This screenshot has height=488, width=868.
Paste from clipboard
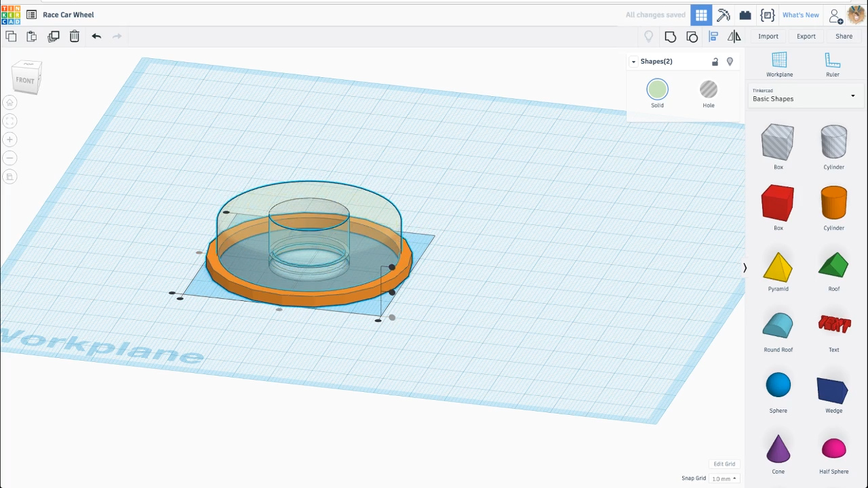(x=32, y=37)
